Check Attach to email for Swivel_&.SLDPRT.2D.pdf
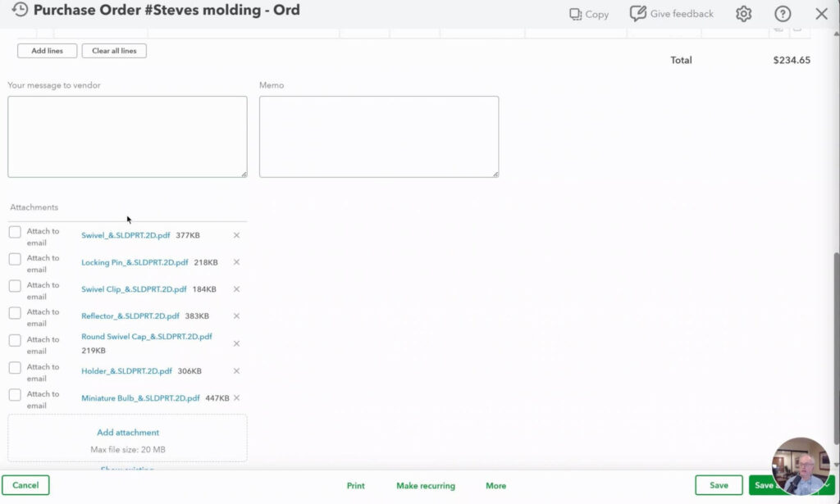 (x=15, y=232)
